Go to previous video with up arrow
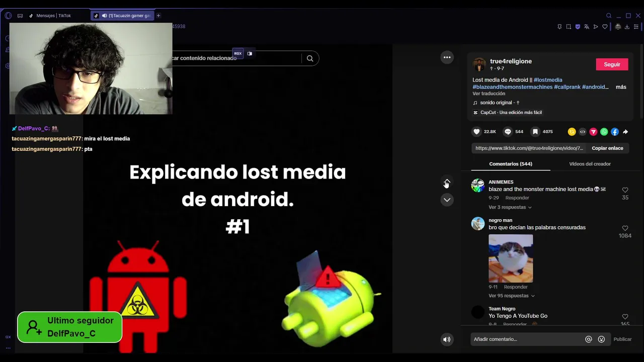This screenshot has height=362, width=644. tap(447, 182)
